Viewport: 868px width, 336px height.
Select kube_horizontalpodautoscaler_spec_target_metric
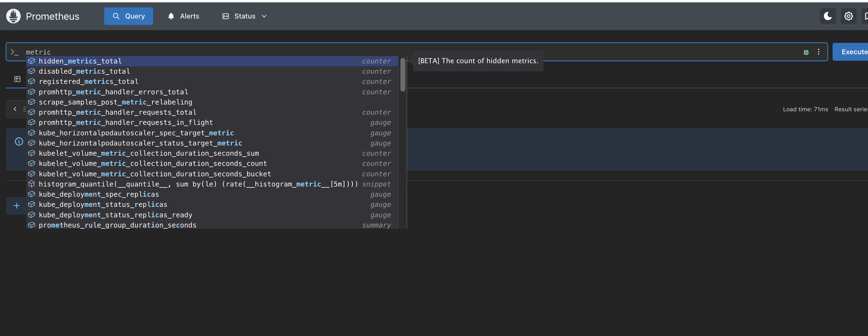pos(212,133)
